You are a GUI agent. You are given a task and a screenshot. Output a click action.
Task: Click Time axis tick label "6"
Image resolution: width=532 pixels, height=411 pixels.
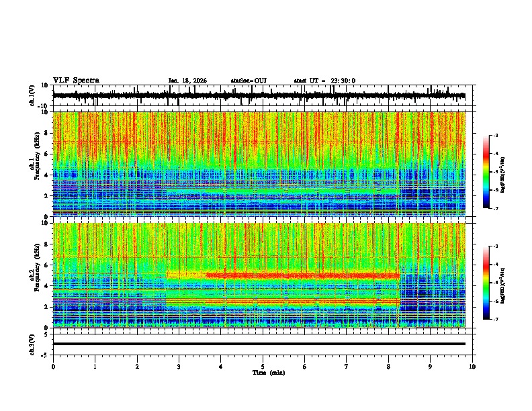coord(305,367)
